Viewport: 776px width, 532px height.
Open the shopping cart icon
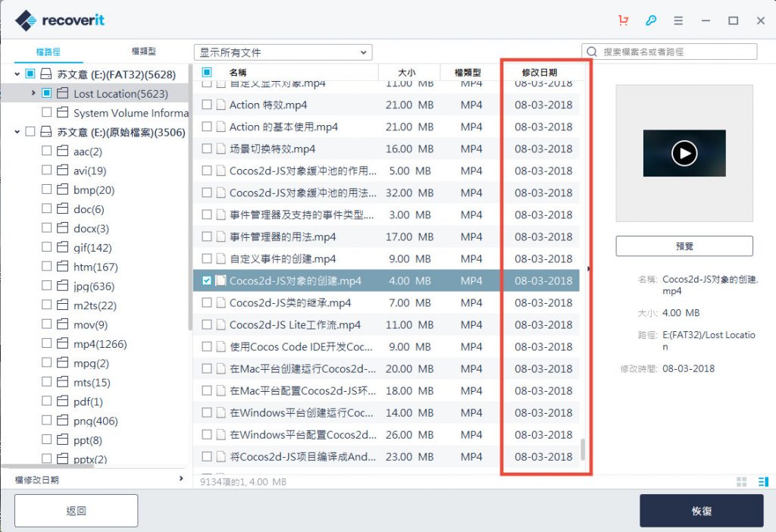coord(623,20)
